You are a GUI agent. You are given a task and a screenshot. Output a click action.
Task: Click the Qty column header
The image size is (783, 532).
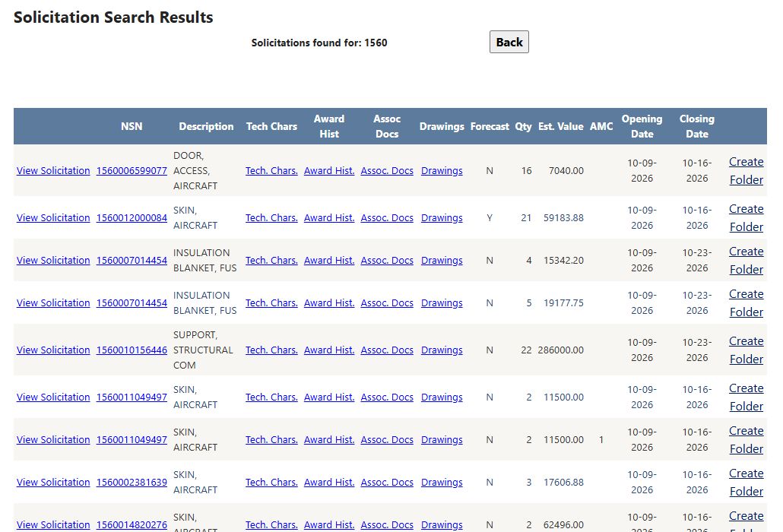[523, 127]
